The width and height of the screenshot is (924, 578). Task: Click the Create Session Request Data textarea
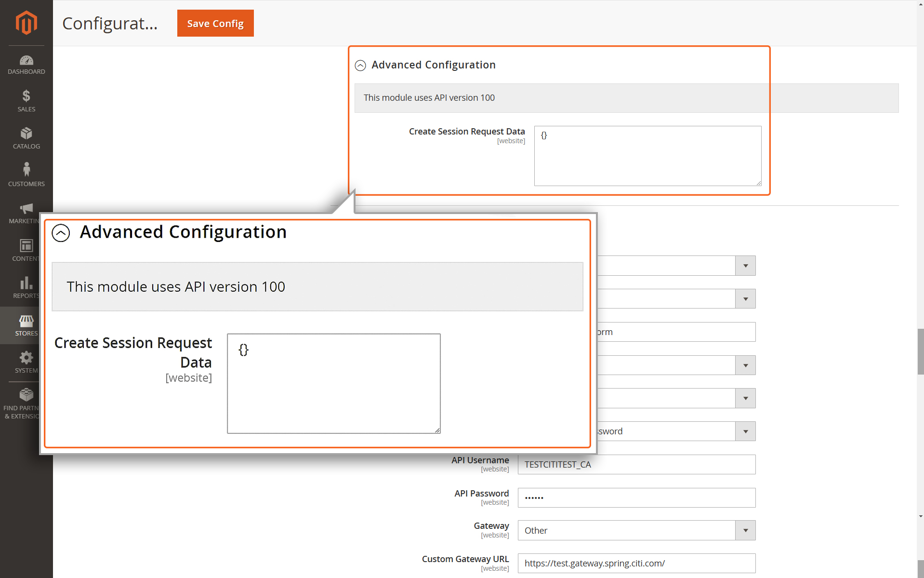coord(647,156)
